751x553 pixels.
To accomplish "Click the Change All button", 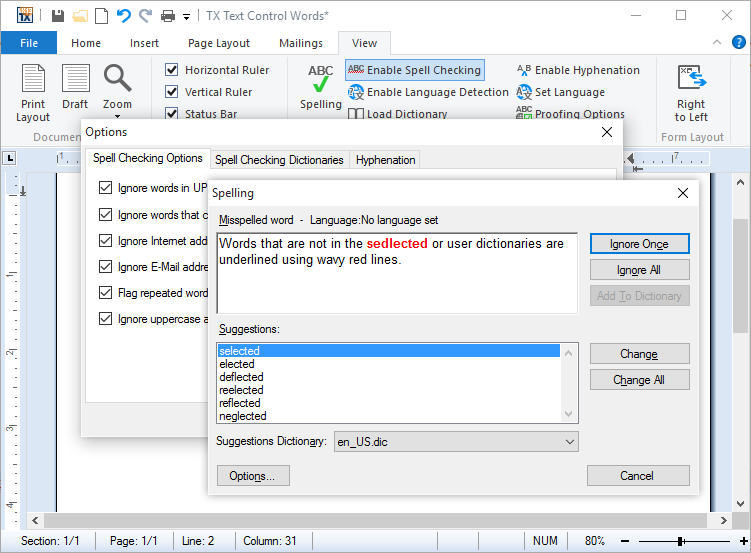I will 638,380.
